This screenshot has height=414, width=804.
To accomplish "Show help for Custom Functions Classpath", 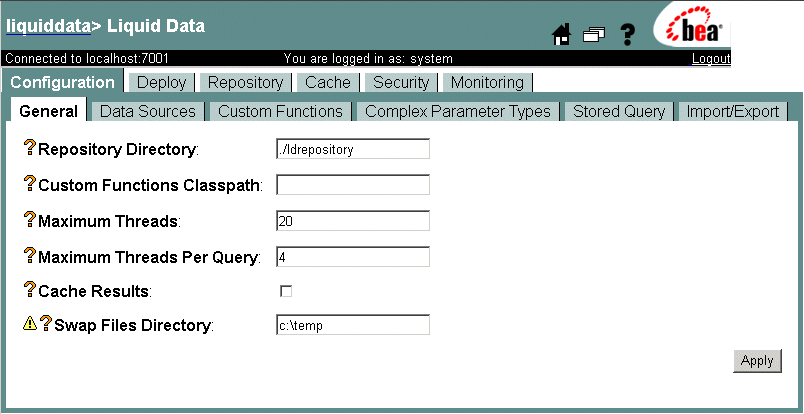I will tap(30, 184).
